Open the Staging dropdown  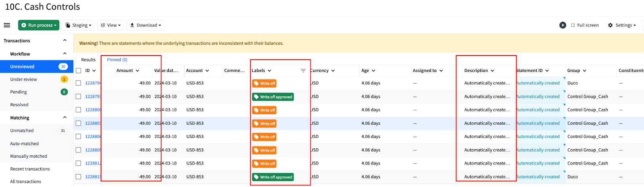click(78, 25)
